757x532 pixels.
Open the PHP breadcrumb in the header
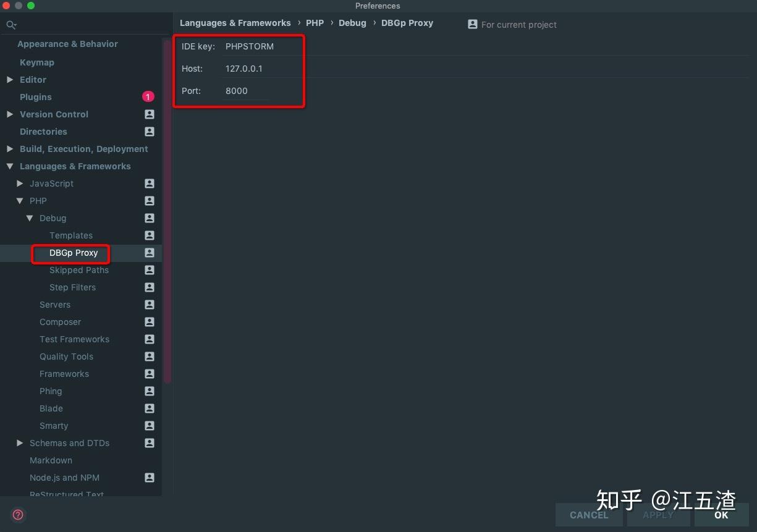click(x=315, y=23)
